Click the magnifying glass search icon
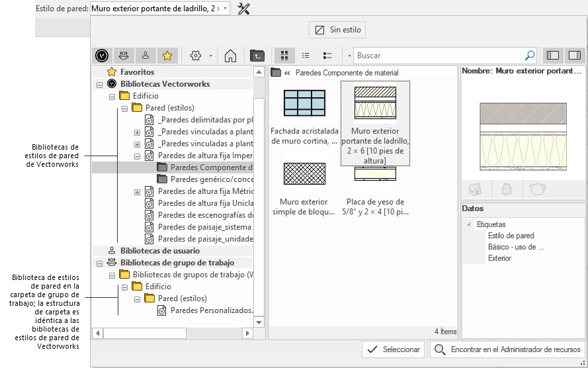The image size is (588, 368). (530, 56)
